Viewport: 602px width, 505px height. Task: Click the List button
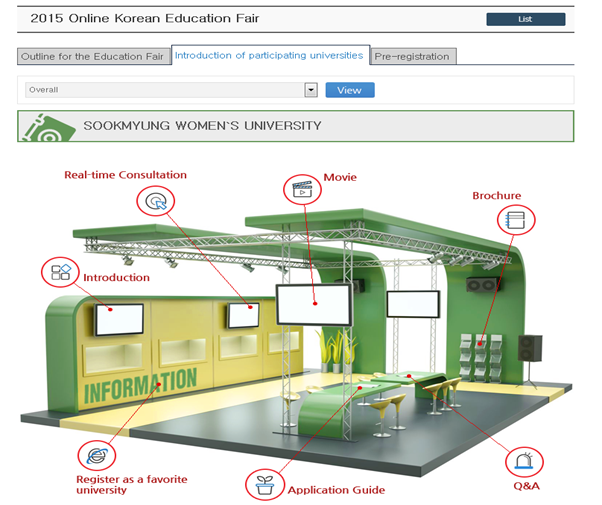pos(526,19)
